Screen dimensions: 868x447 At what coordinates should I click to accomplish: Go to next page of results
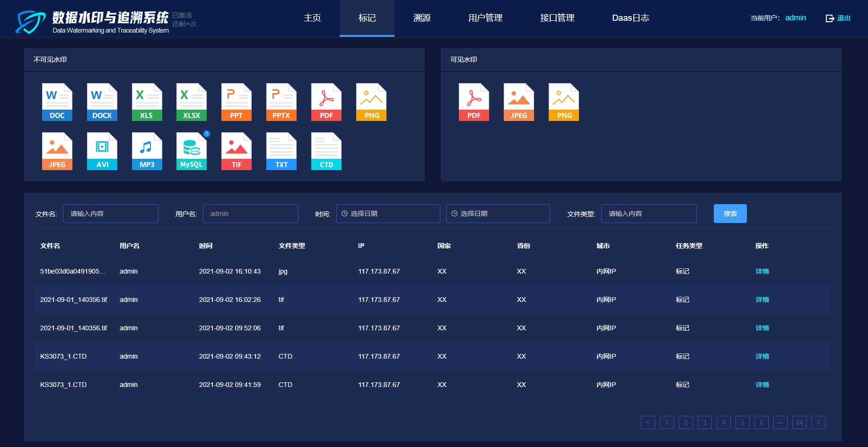[x=818, y=422]
